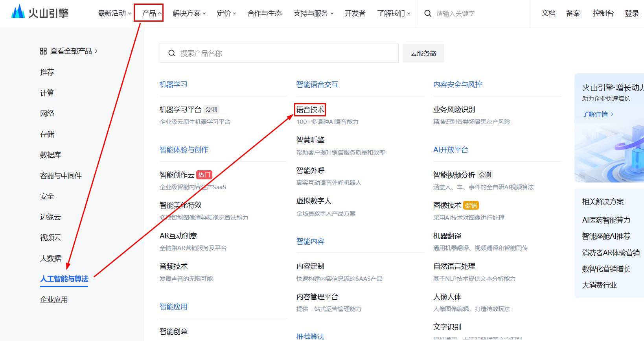Go to 控制台
Viewport: 644px width, 341px height.
603,13
